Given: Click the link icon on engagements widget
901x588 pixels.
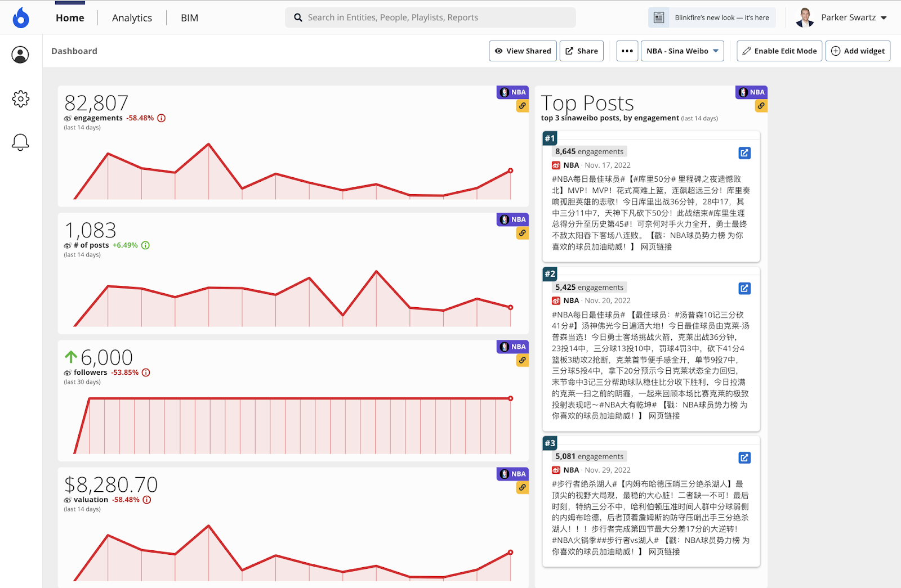Looking at the screenshot, I should pos(523,106).
